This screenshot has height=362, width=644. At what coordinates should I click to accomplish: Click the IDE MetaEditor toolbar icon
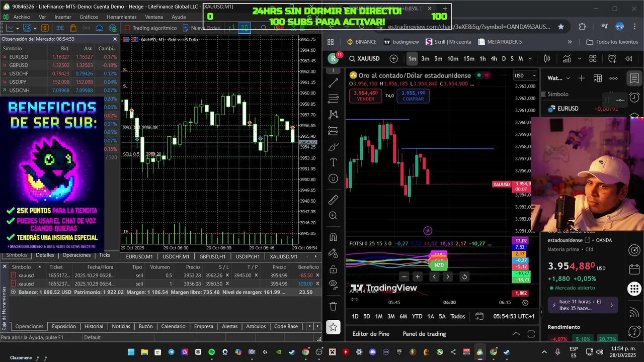(x=60, y=28)
